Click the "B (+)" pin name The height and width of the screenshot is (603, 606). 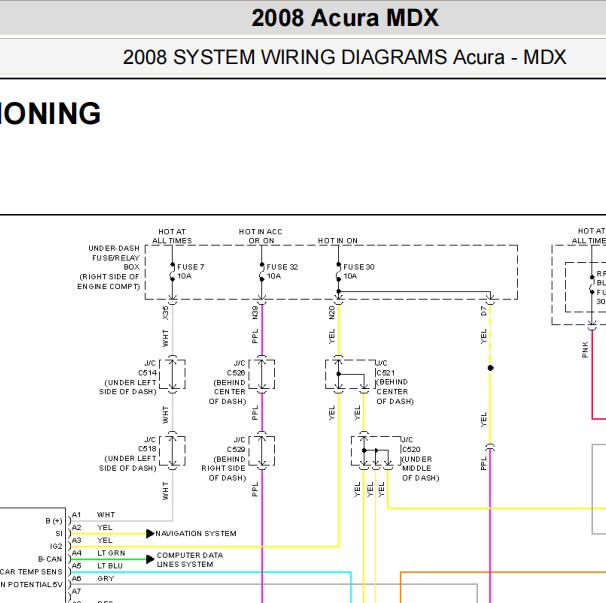(54, 521)
